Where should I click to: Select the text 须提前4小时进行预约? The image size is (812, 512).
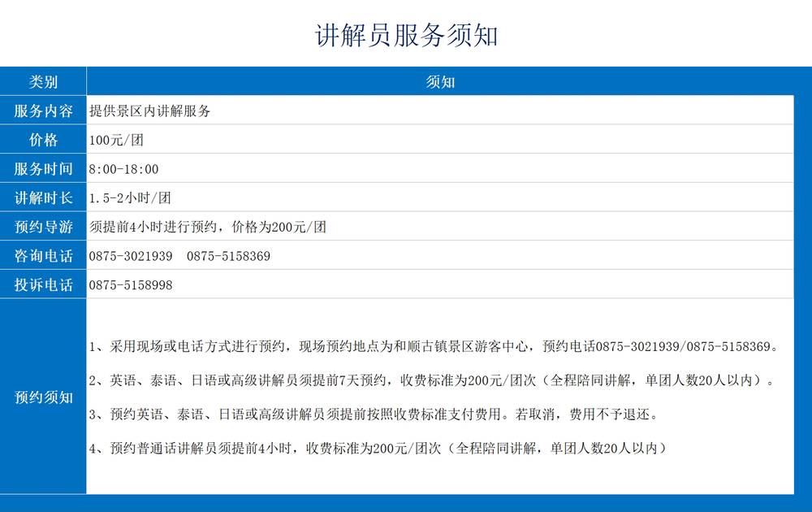[153, 227]
